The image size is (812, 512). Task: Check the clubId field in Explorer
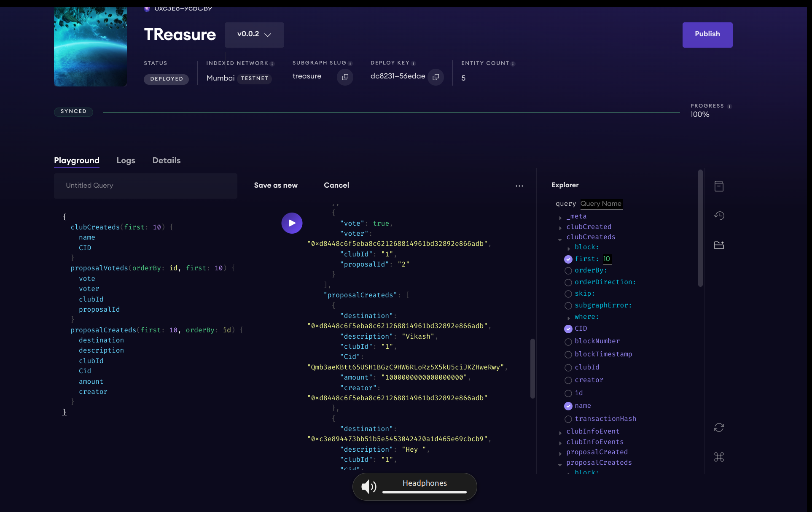[x=568, y=368]
